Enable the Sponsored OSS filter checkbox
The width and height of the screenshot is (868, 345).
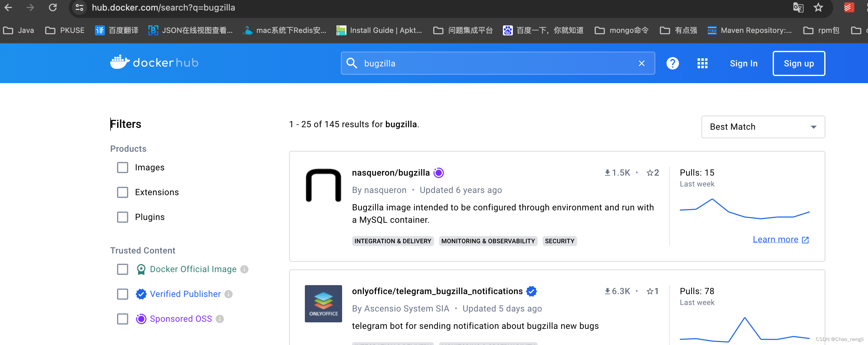pos(122,318)
